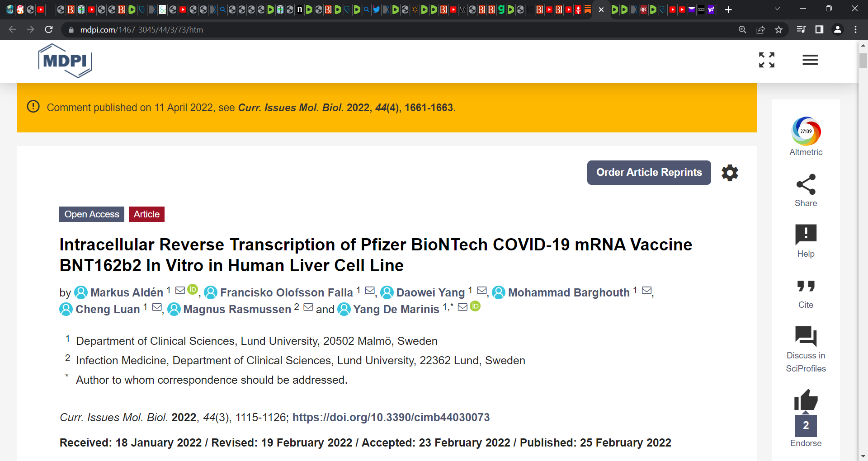Click the Endorse thumbs-up icon
This screenshot has height=461, width=868.
(x=806, y=400)
